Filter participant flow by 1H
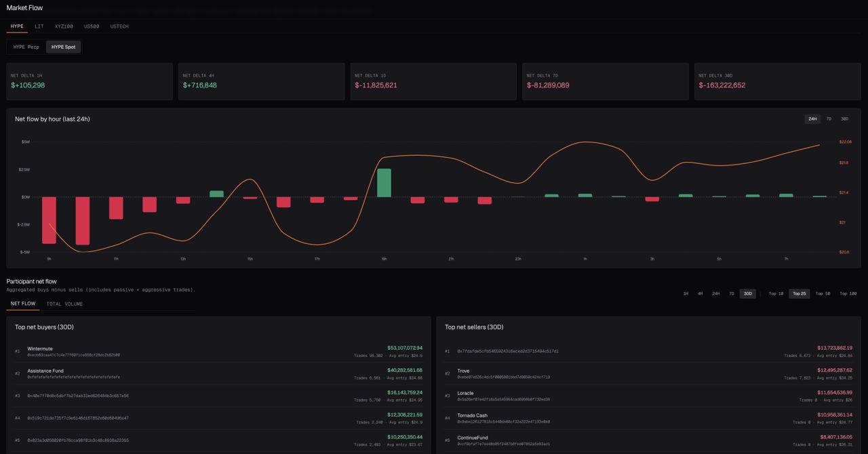 pos(686,293)
